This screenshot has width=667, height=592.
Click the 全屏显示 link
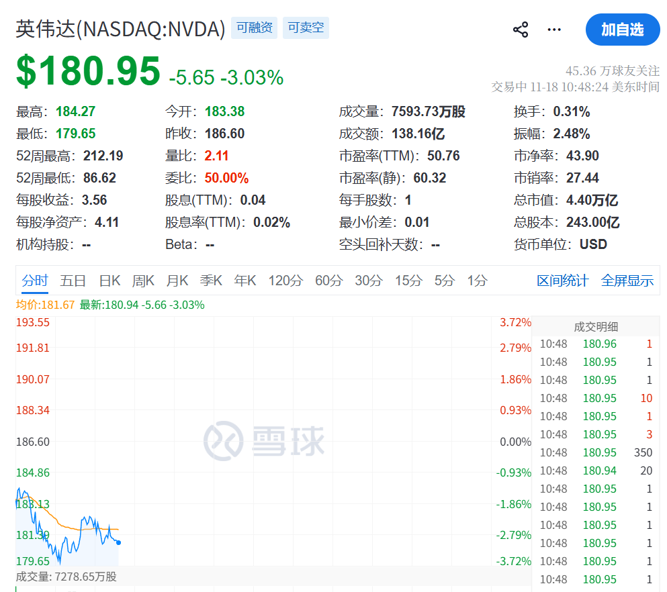(x=627, y=280)
